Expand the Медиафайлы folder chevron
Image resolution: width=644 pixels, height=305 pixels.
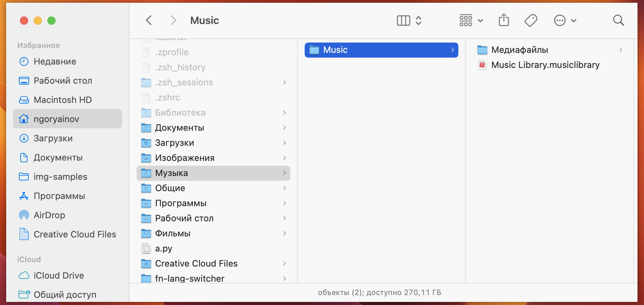[620, 50]
